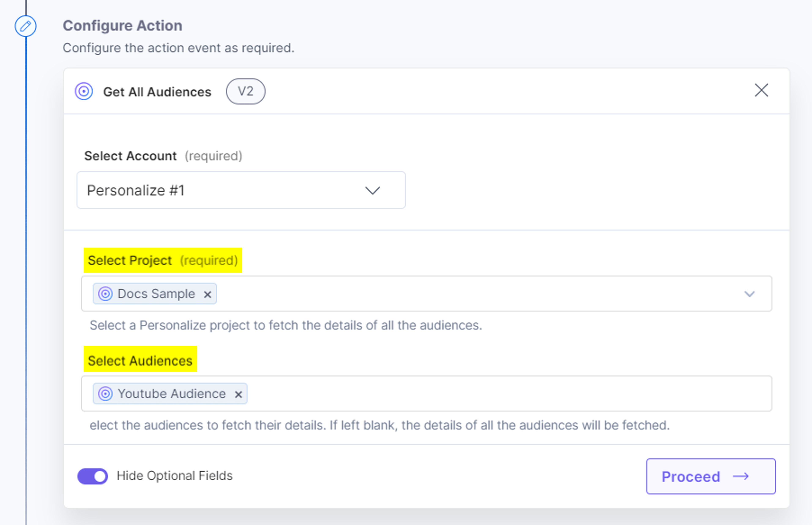Click the Proceed button
The image size is (812, 525).
click(711, 476)
